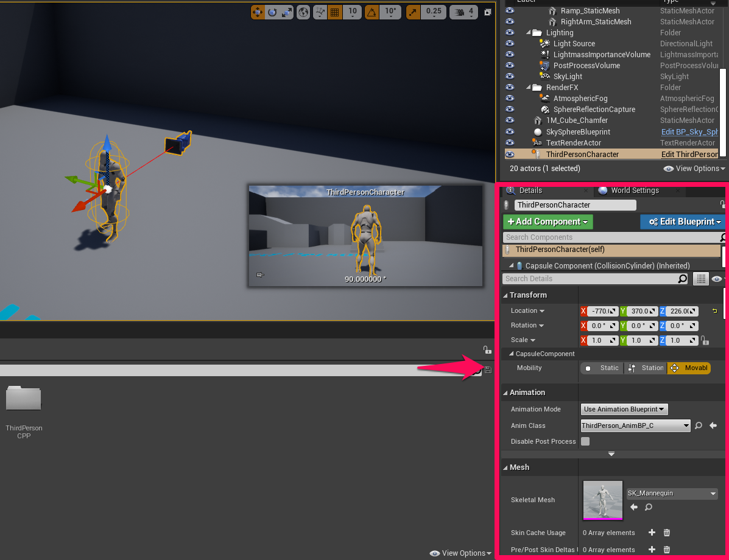729x560 pixels.
Task: Open ThirdPersonCPP folder in Content Browser
Action: point(24,411)
